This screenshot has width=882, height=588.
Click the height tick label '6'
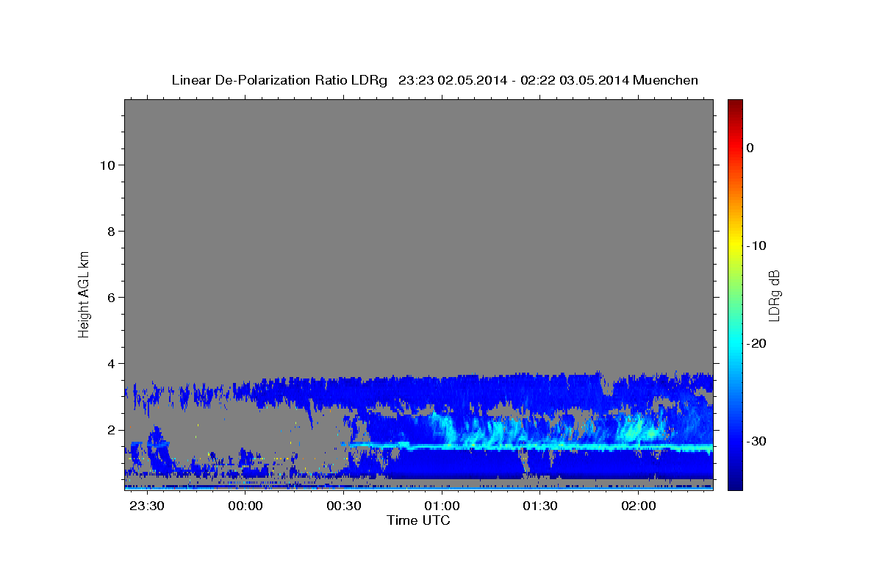(x=110, y=297)
